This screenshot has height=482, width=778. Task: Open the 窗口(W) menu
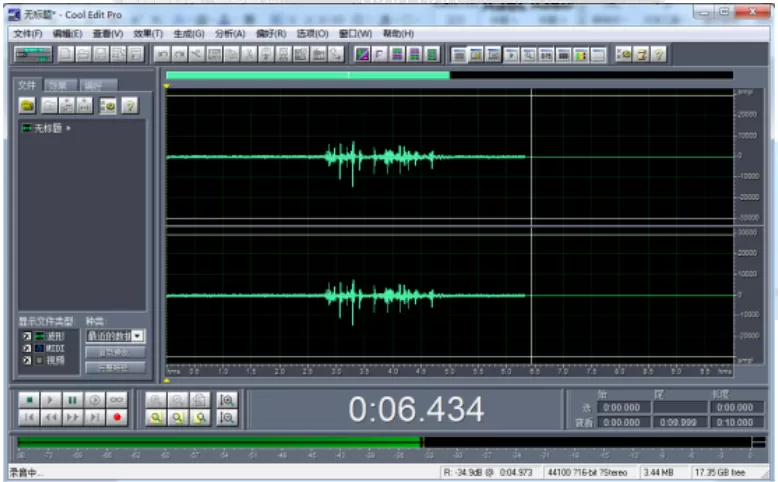click(x=355, y=34)
